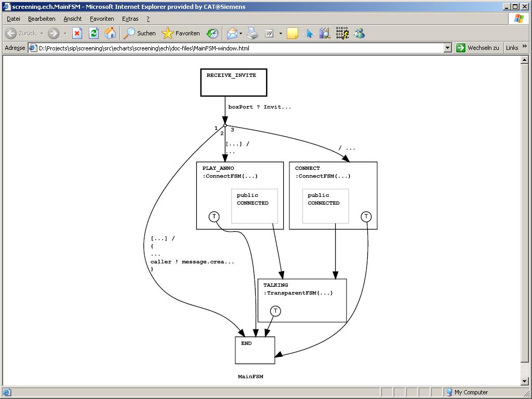Viewport: 532px width, 399px height.
Task: Click the T circle in PLAY_ANNO state
Action: (x=214, y=217)
